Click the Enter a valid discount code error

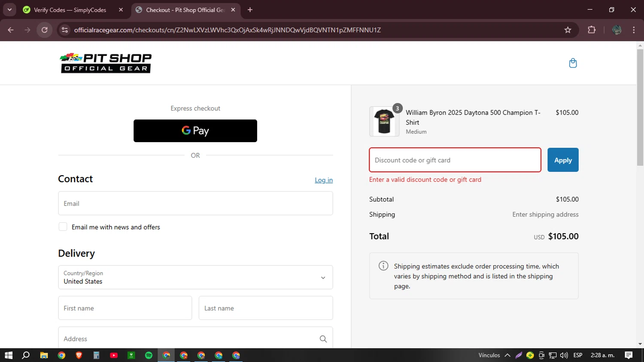(425, 179)
